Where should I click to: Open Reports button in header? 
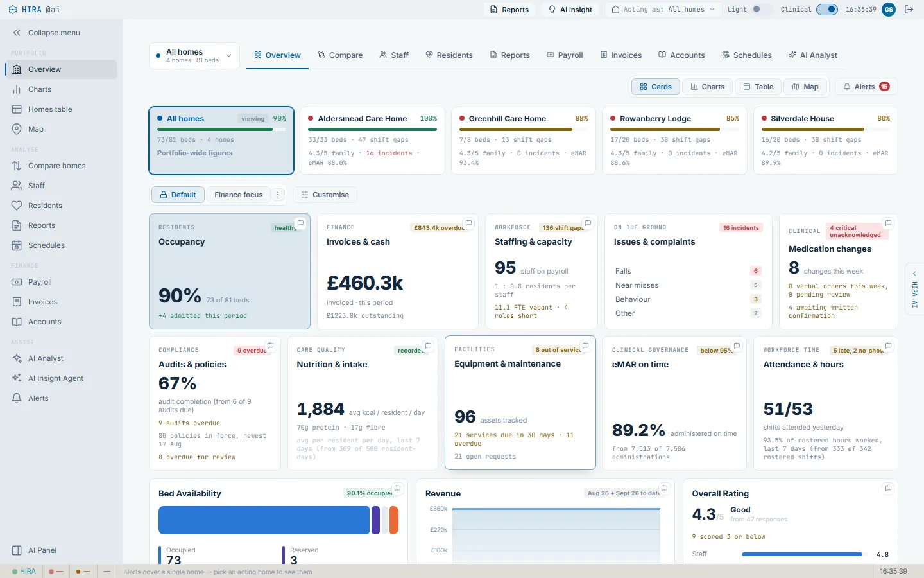[509, 10]
